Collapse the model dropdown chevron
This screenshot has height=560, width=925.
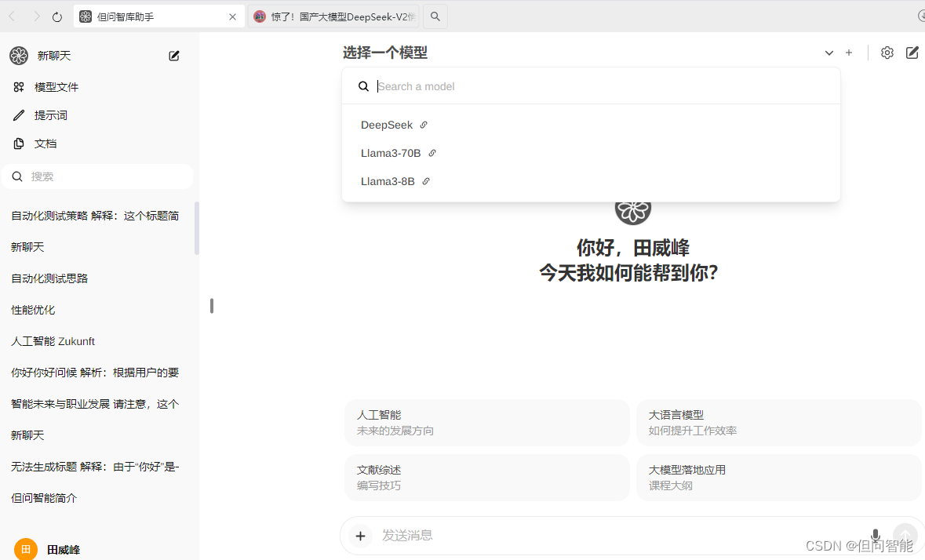828,53
